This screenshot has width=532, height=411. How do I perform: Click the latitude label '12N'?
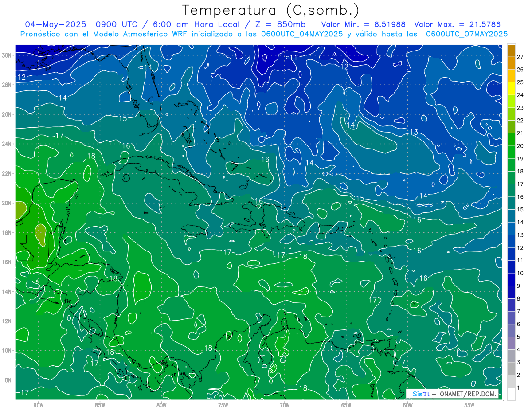[x=7, y=321]
